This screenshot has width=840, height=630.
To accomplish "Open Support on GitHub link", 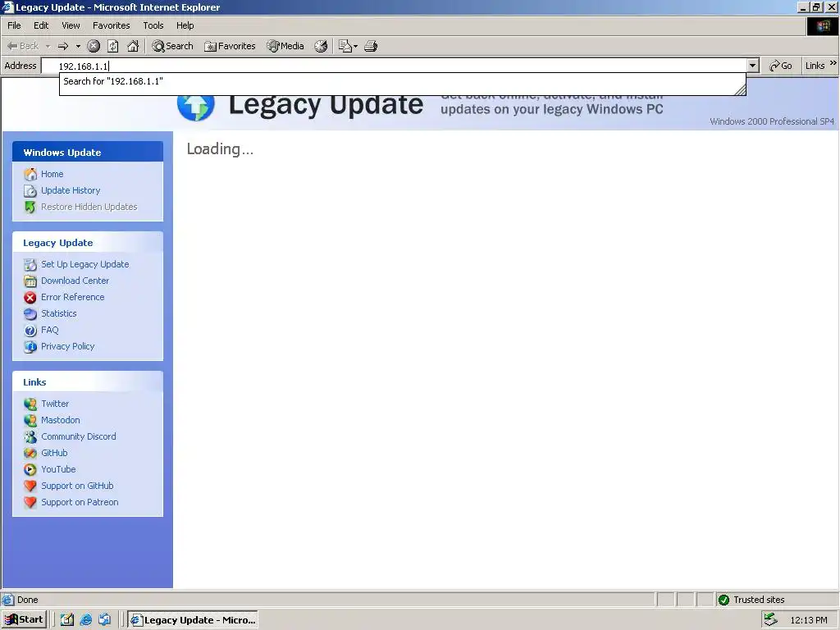I will coord(77,486).
